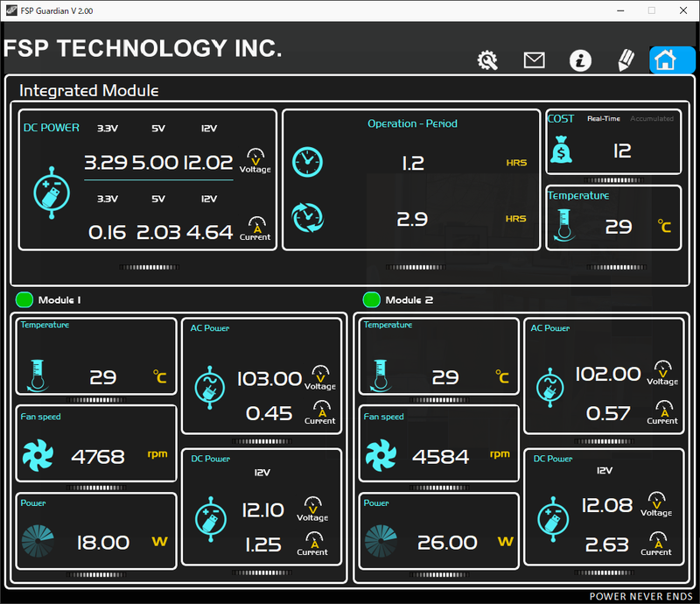Click the Module 2 power dial icon
The width and height of the screenshot is (700, 604).
coord(381,541)
